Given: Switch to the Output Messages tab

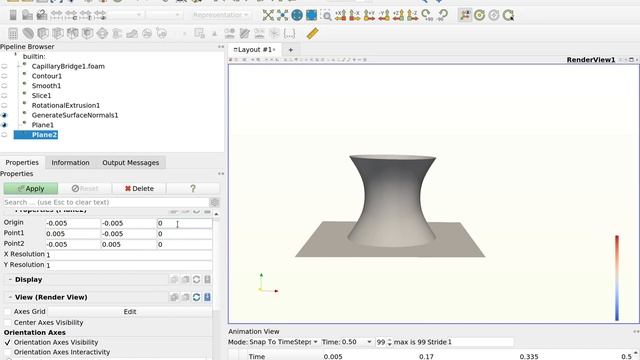Looking at the screenshot, I should (x=131, y=162).
